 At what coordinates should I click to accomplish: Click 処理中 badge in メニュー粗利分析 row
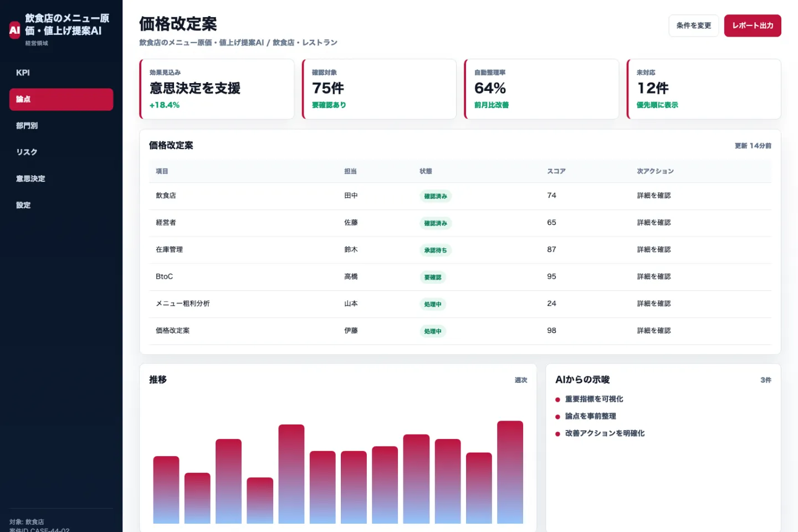click(433, 304)
